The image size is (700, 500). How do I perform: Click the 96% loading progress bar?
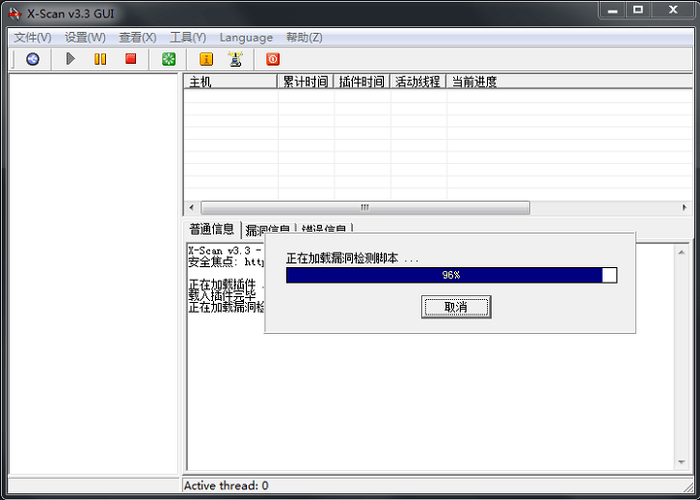pyautogui.click(x=451, y=275)
